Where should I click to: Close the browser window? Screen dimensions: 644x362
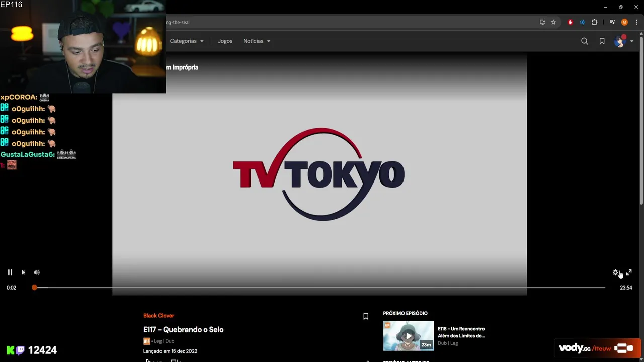(636, 7)
